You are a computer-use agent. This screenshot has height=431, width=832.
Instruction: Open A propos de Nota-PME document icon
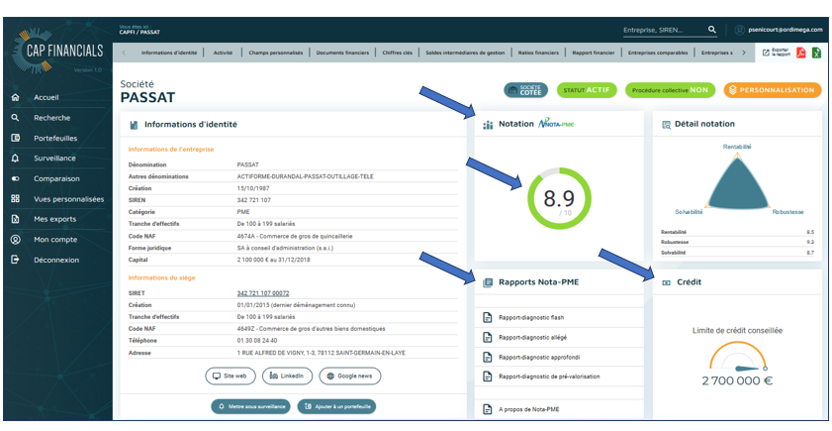click(487, 409)
